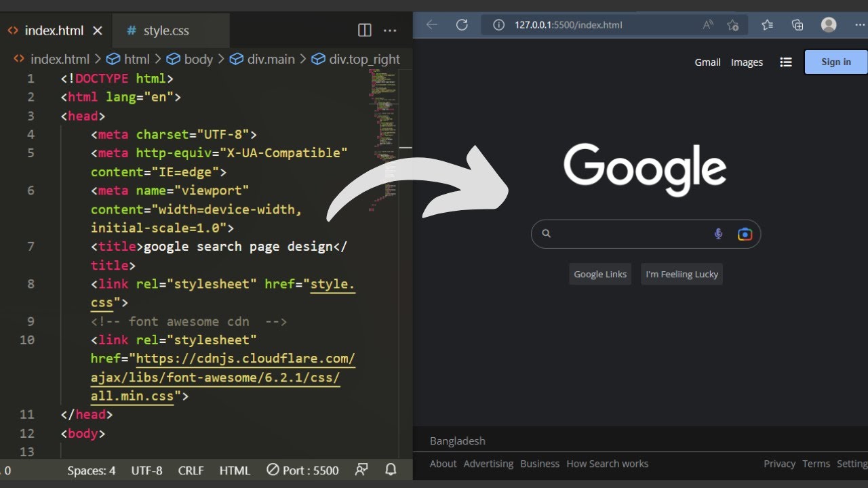Image resolution: width=868 pixels, height=488 pixels.
Task: Change end of line sequence CRLF
Action: point(191,470)
